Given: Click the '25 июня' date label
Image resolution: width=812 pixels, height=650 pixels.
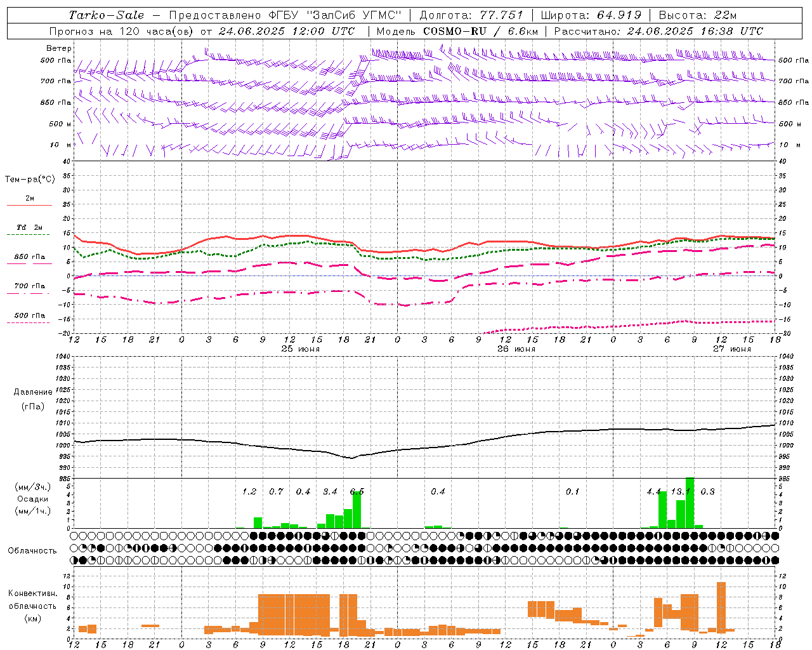Looking at the screenshot, I should pos(300,349).
